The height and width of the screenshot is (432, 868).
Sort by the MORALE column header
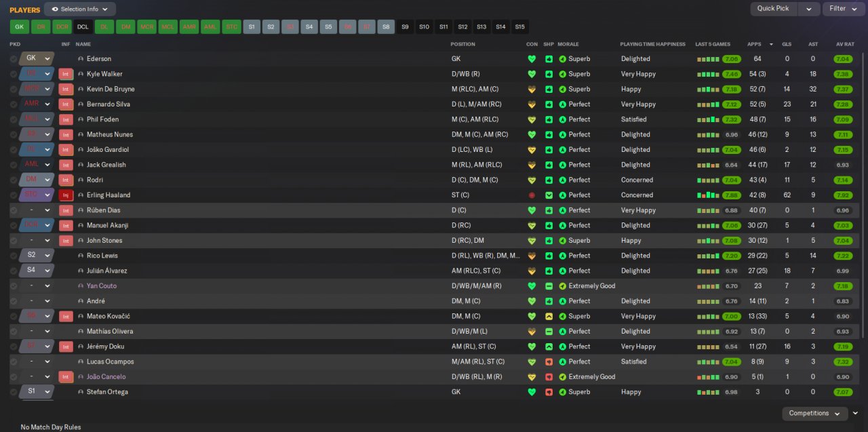(x=568, y=44)
